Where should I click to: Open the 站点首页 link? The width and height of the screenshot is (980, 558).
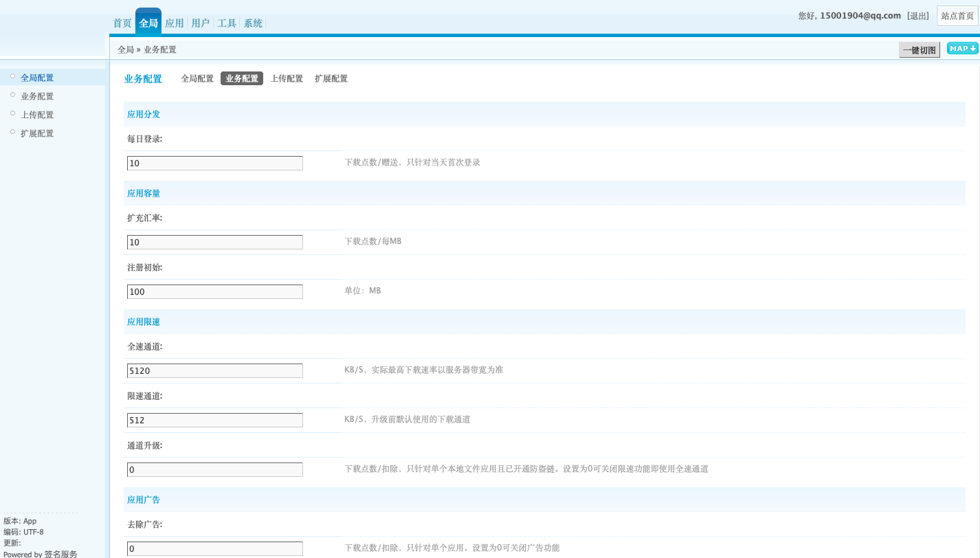tap(957, 16)
